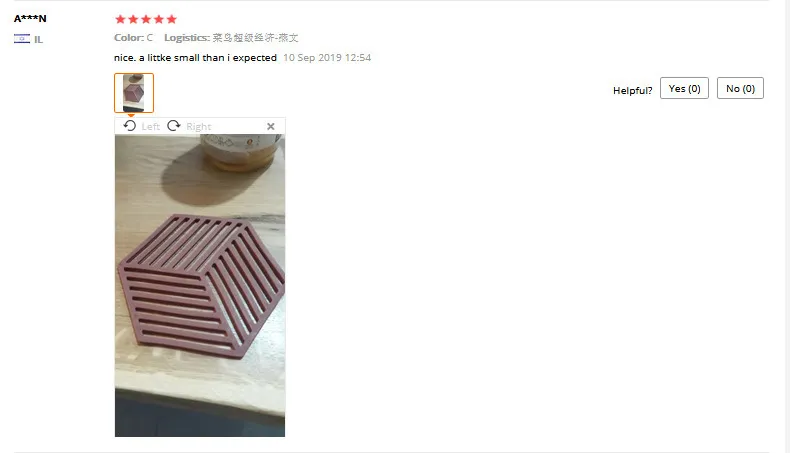This screenshot has width=790, height=453.
Task: Rotate the review photo left using the counterclockwise arrow icon
Action: coord(129,125)
